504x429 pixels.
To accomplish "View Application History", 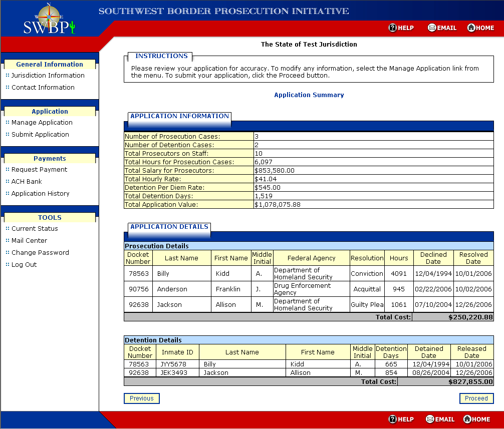I will [41, 194].
